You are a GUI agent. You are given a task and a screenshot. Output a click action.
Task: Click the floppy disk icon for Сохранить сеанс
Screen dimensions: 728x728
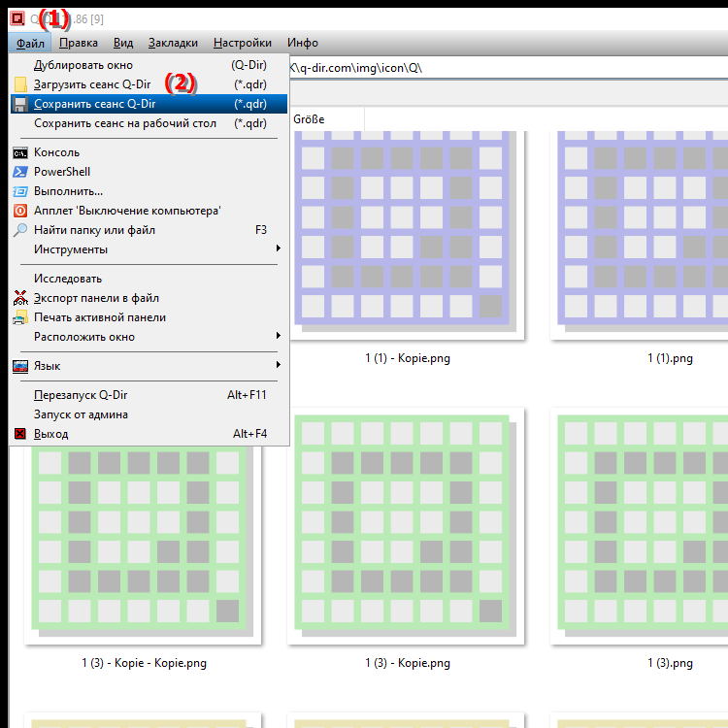[20, 104]
